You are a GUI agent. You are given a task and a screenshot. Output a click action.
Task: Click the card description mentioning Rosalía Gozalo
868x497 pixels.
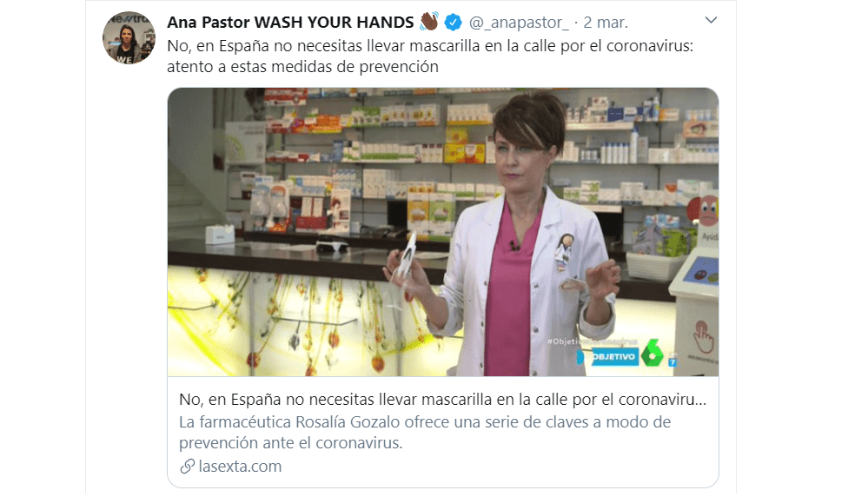point(425,432)
